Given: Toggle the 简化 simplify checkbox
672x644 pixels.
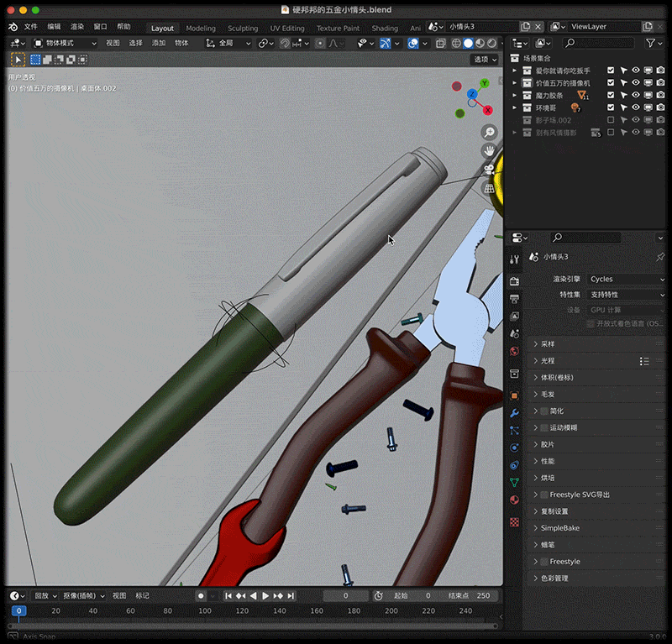Looking at the screenshot, I should 544,411.
